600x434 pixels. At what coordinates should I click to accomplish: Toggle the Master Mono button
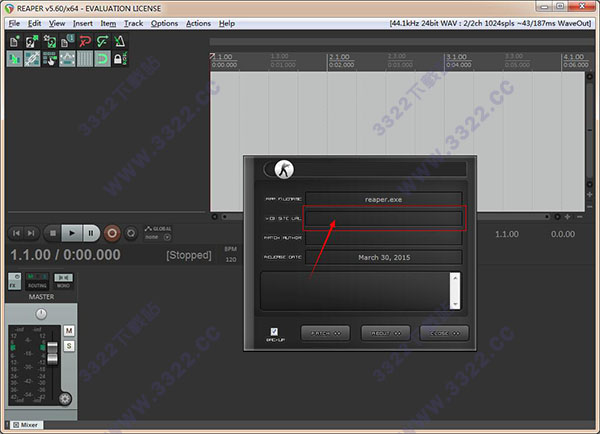pyautogui.click(x=63, y=281)
